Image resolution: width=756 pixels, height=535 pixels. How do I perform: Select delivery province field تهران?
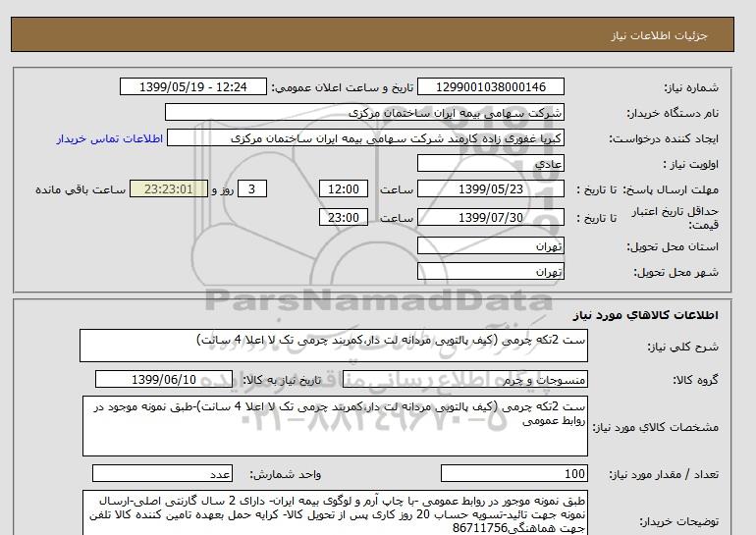coord(491,245)
